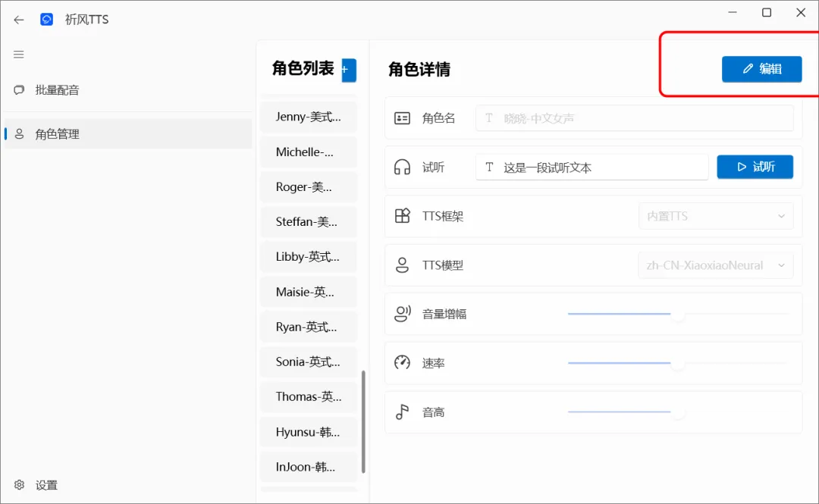Adjust the 速率 slider
The width and height of the screenshot is (819, 504).
(678, 363)
